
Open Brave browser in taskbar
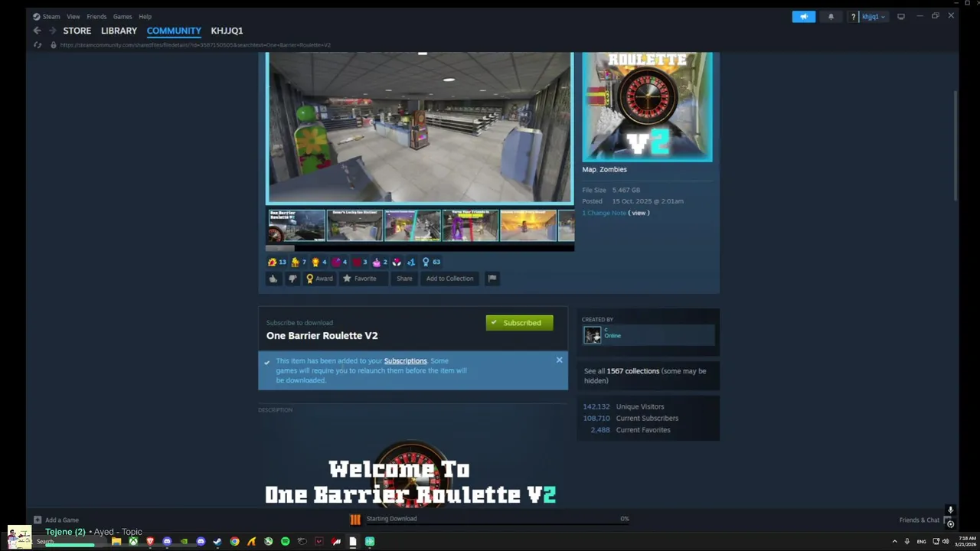tap(150, 541)
